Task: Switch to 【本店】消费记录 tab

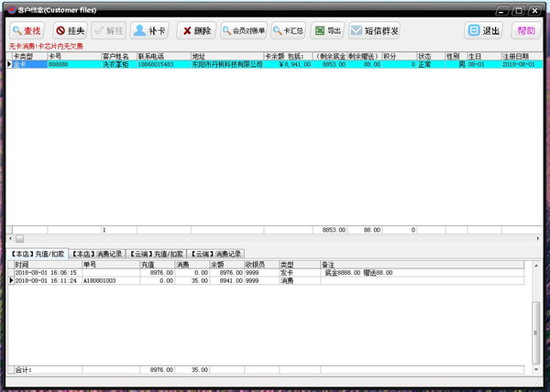Action: (97, 254)
